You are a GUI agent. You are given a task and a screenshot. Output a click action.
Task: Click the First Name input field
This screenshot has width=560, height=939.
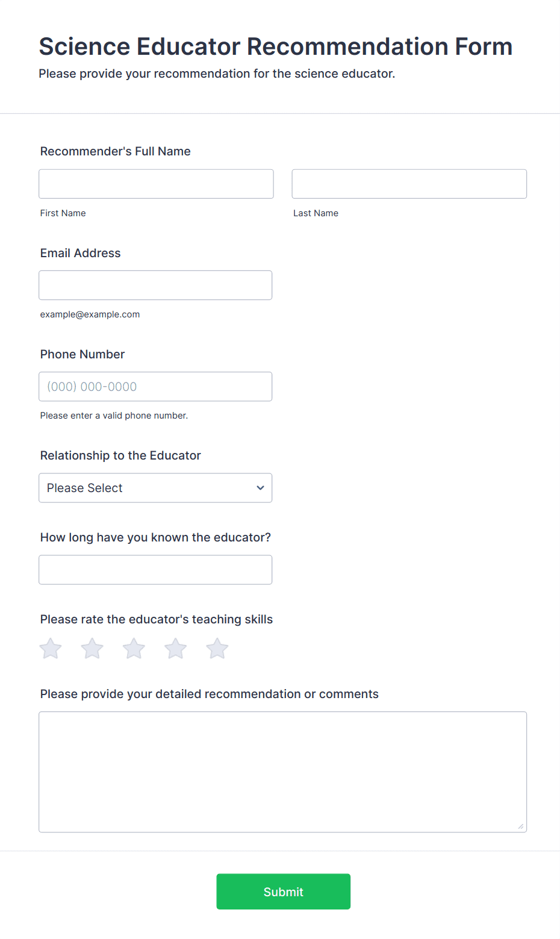pyautogui.click(x=156, y=184)
